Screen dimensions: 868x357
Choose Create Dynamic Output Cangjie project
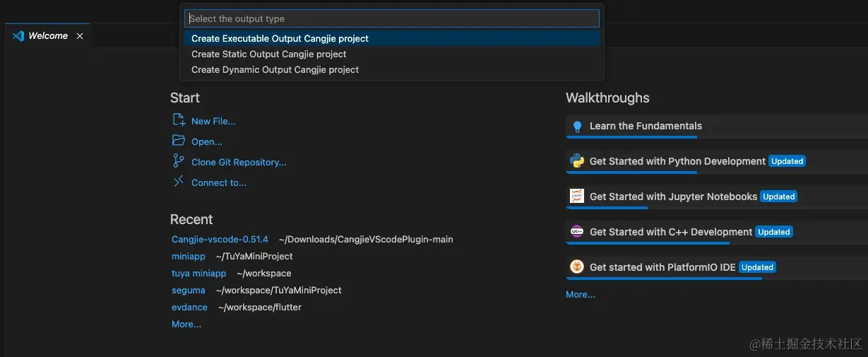click(392, 69)
